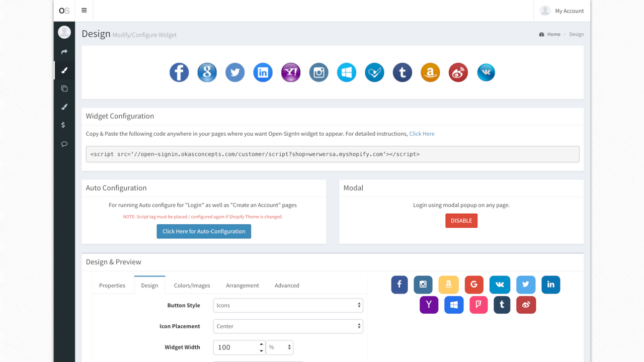Open the widget width unit dropdown
The image size is (644, 362).
(280, 347)
